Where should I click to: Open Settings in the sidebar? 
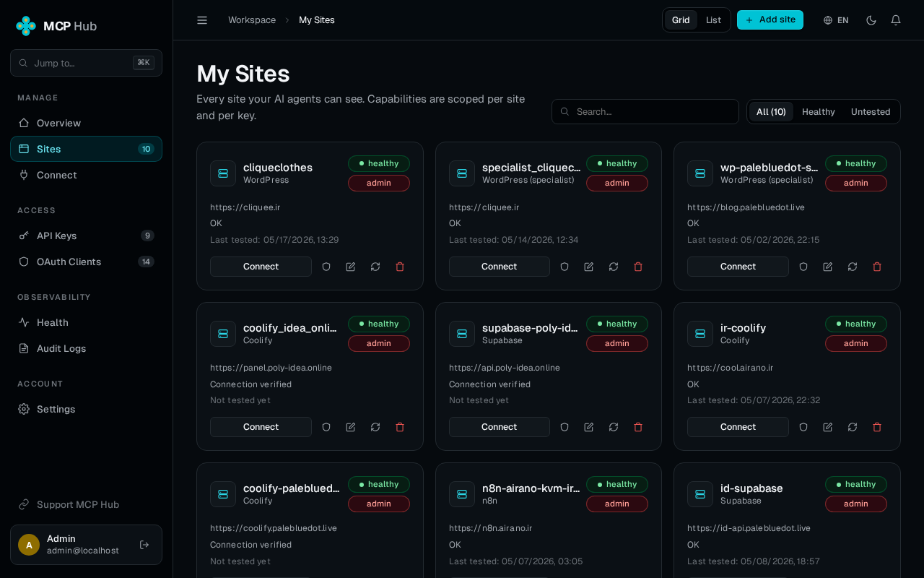[x=86, y=409]
